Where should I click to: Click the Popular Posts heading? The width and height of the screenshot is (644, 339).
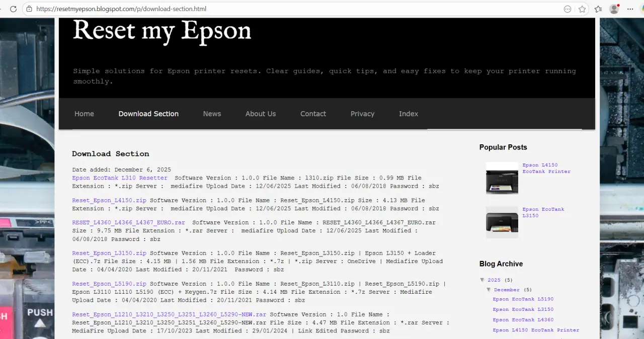[503, 147]
